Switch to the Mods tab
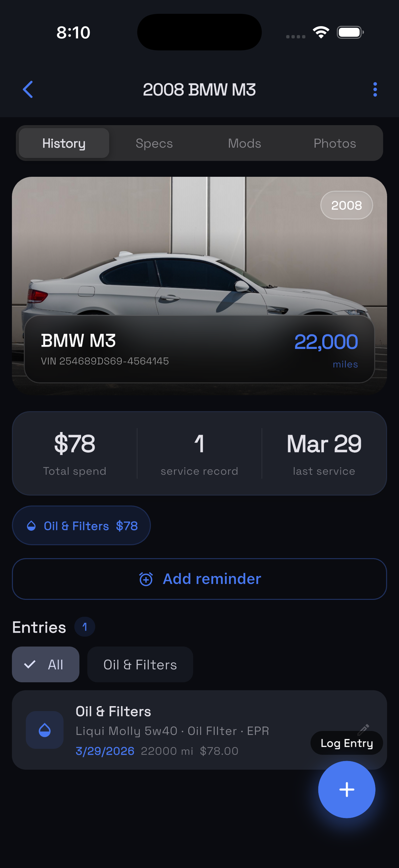 tap(244, 143)
